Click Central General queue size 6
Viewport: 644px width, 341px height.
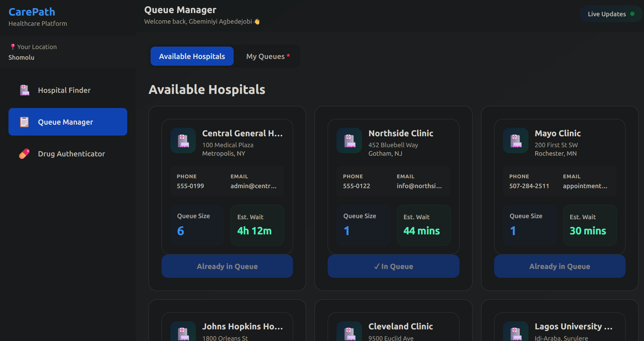click(x=181, y=231)
